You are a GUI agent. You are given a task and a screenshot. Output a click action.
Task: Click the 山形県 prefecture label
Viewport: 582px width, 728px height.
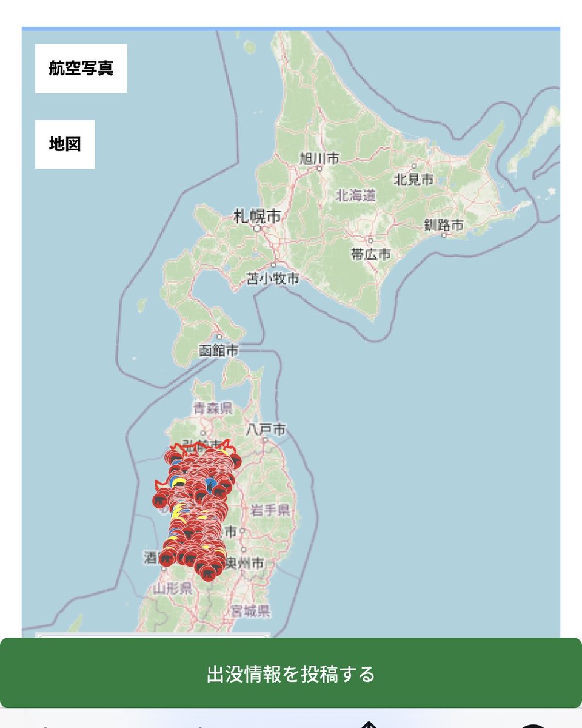[173, 587]
